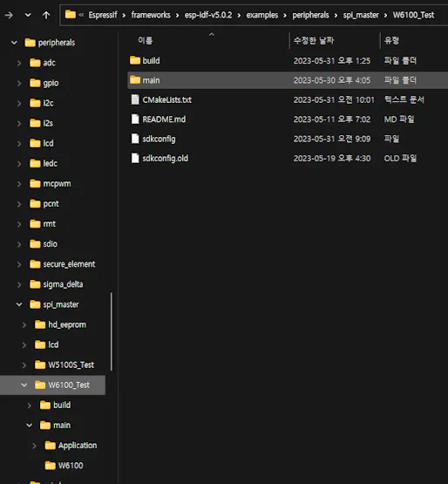
Task: Expand lcd folder under peripherals
Action: click(19, 144)
